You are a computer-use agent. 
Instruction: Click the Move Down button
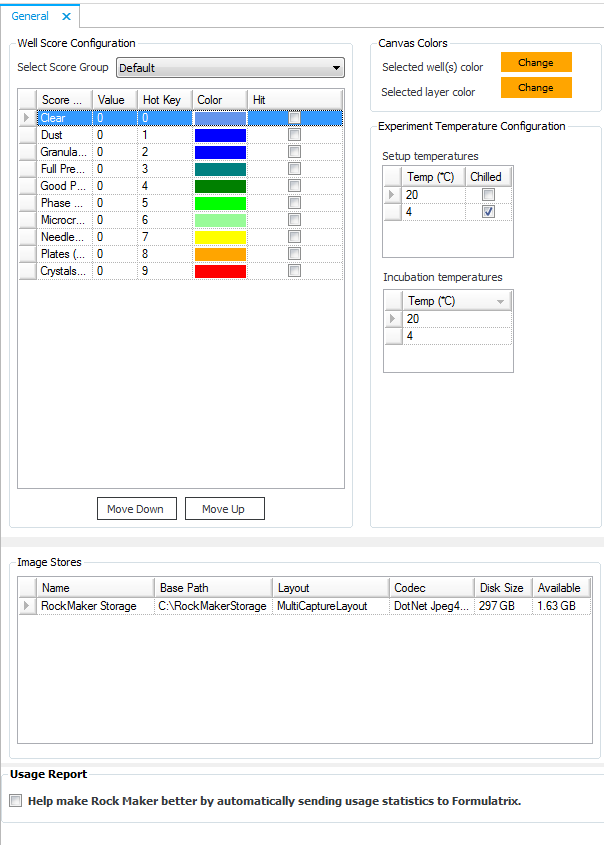click(x=135, y=509)
